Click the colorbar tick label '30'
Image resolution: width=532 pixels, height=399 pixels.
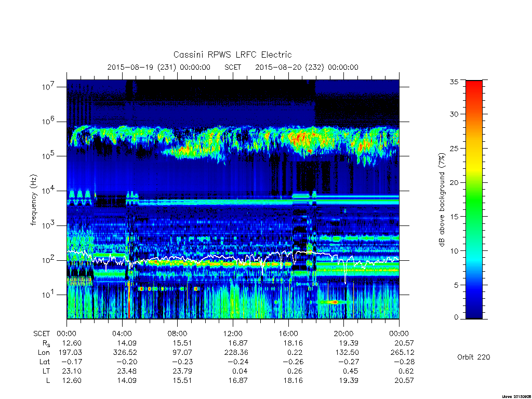click(454, 114)
